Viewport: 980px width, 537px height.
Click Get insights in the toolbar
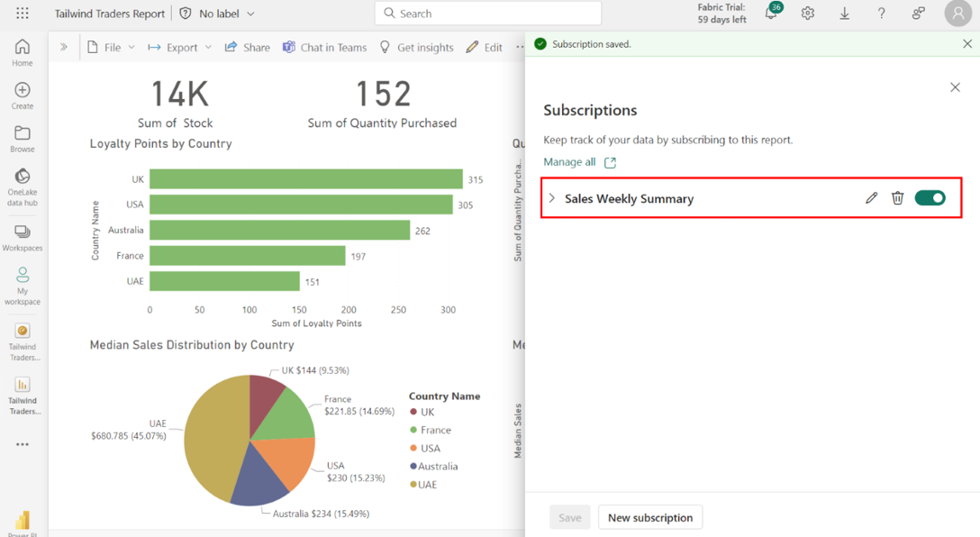(x=416, y=47)
